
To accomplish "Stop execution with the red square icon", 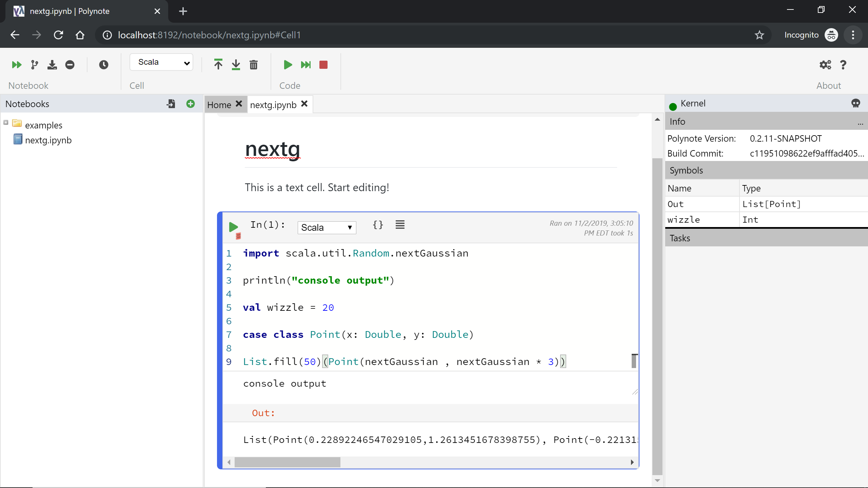I will [323, 65].
